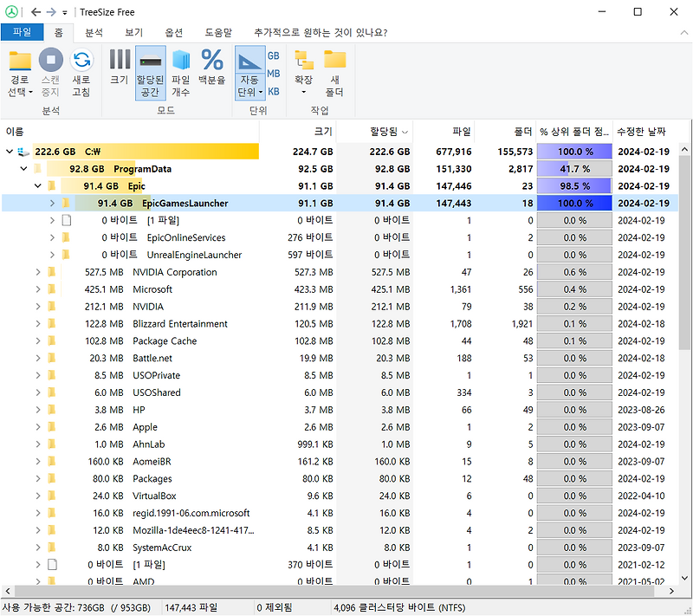The image size is (693, 616).
Task: Expand the EpicOnlineServices folder
Action: (52, 237)
